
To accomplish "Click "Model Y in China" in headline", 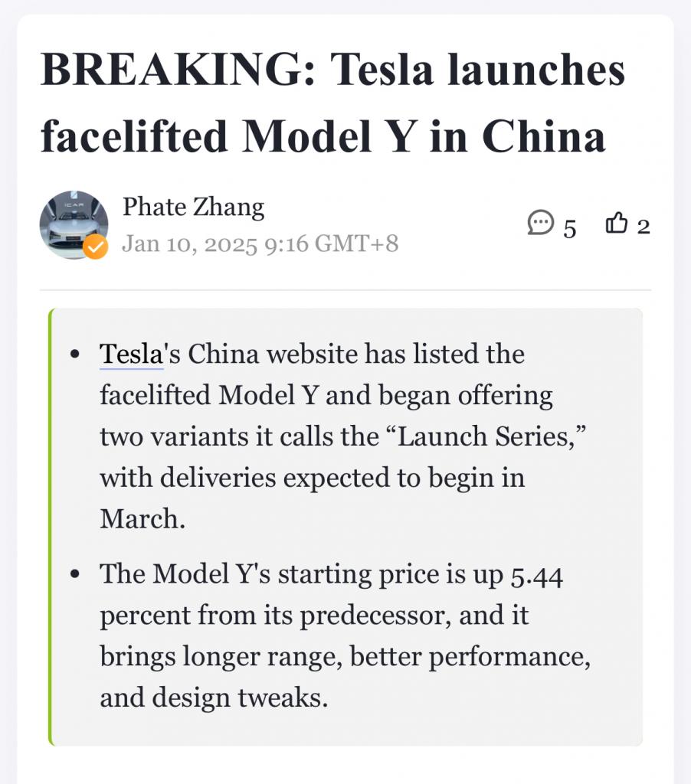I will point(424,137).
